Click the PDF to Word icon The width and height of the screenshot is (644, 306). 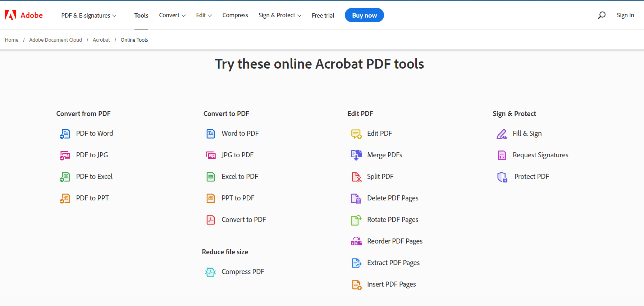pos(65,134)
